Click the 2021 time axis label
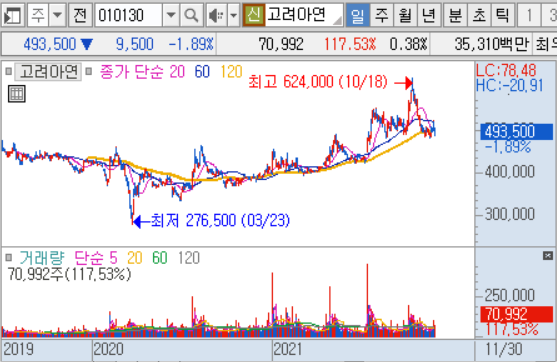 [287, 349]
